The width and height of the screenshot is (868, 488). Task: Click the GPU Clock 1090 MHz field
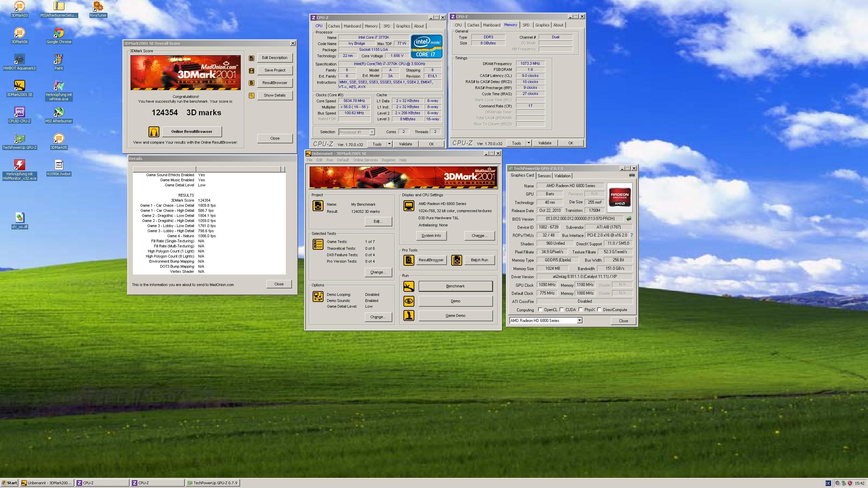547,285
